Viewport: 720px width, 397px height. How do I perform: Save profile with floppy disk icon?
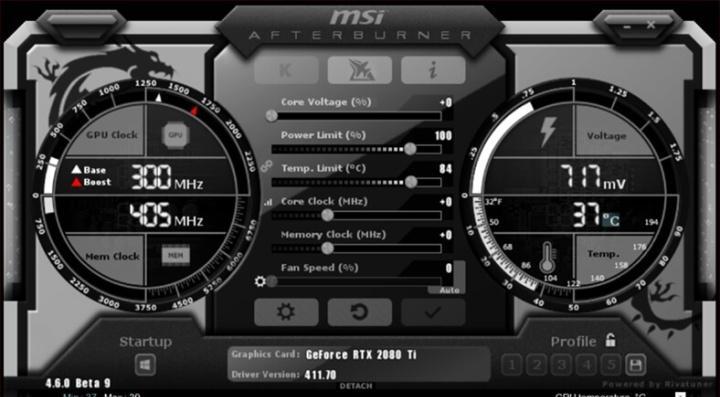636,365
